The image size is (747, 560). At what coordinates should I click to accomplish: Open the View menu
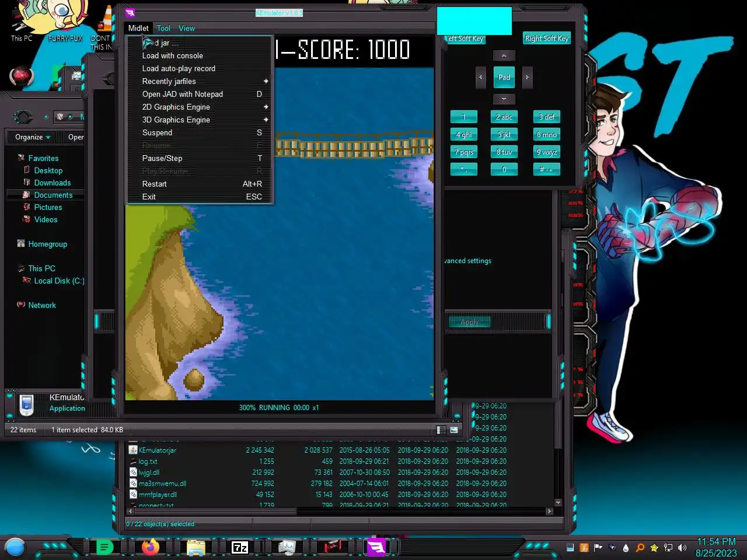click(x=187, y=28)
